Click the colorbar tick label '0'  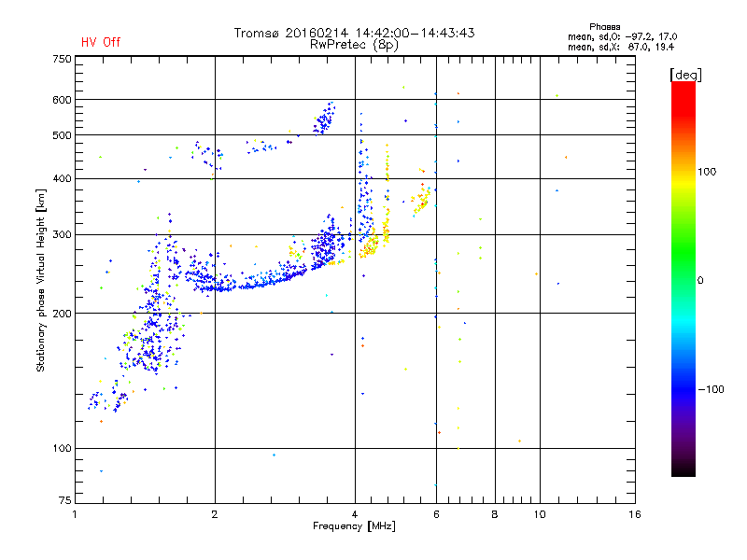pyautogui.click(x=700, y=280)
